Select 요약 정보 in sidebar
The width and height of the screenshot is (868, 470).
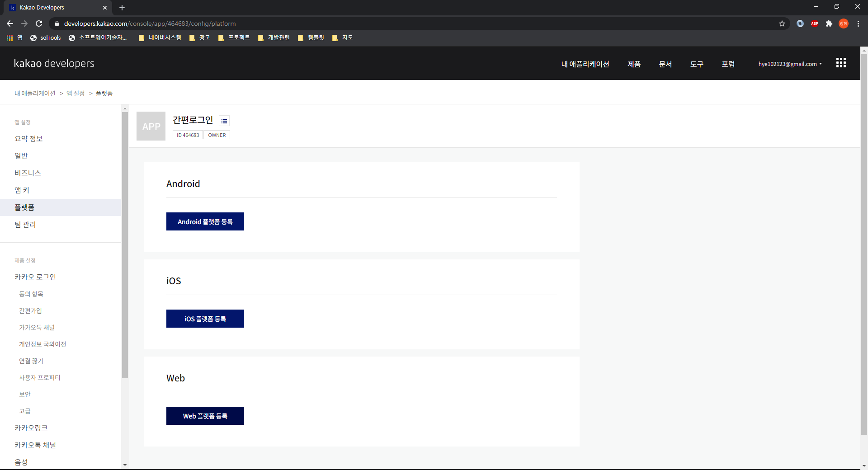61,139
